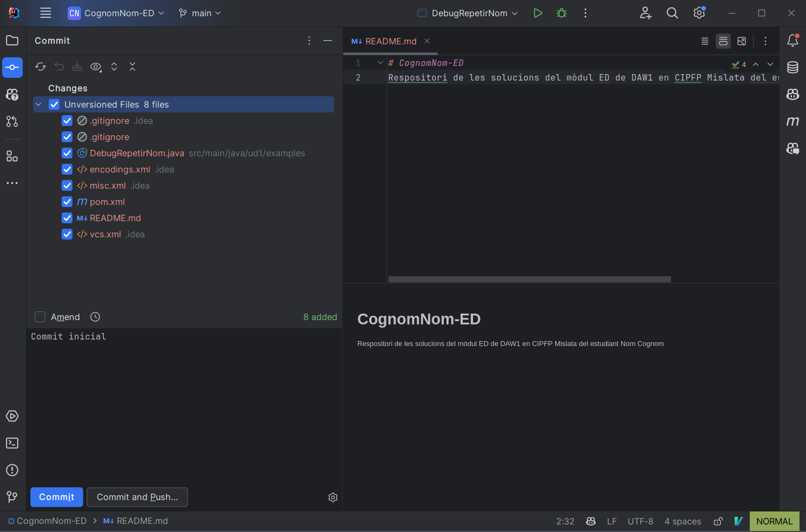This screenshot has width=806, height=532.
Task: Open the Notifications bell
Action: [792, 40]
